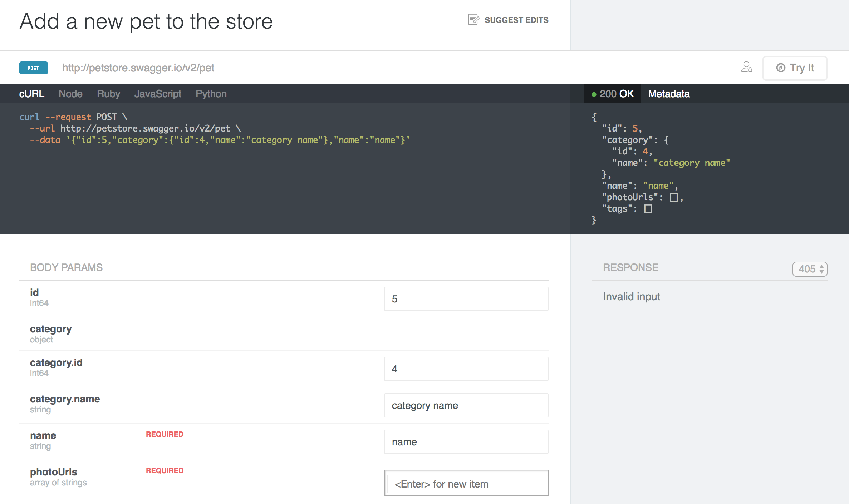Click the POST method icon
The width and height of the screenshot is (849, 504).
coord(33,67)
